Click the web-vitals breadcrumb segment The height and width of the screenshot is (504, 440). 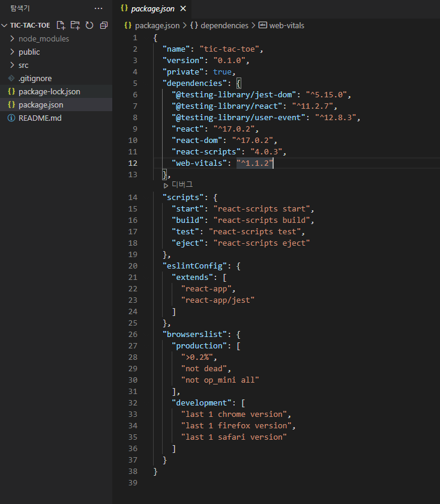tap(286, 25)
